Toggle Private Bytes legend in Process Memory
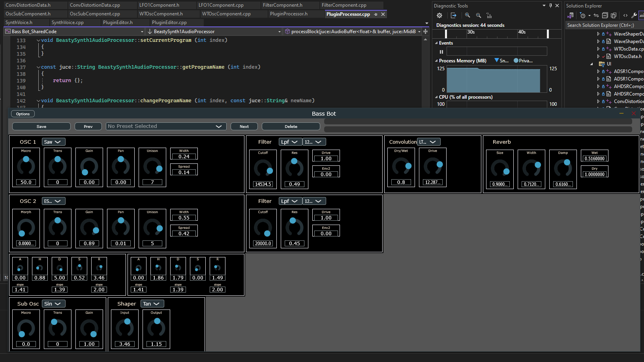The width and height of the screenshot is (644, 362). pos(523,61)
